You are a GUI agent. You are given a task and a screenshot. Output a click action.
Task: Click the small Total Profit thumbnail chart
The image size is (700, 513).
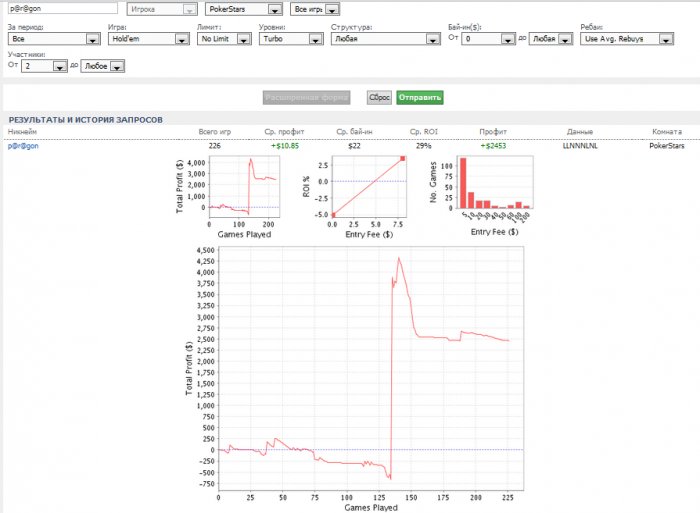(228, 197)
